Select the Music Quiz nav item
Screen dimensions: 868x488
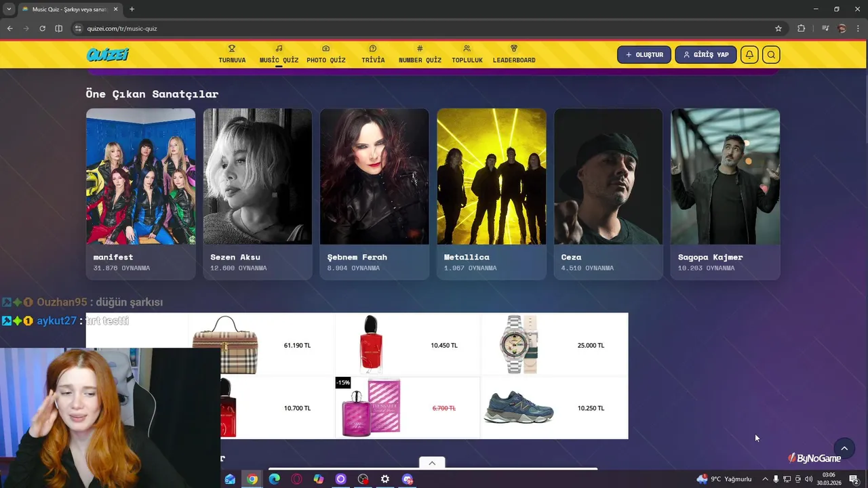coord(279,54)
